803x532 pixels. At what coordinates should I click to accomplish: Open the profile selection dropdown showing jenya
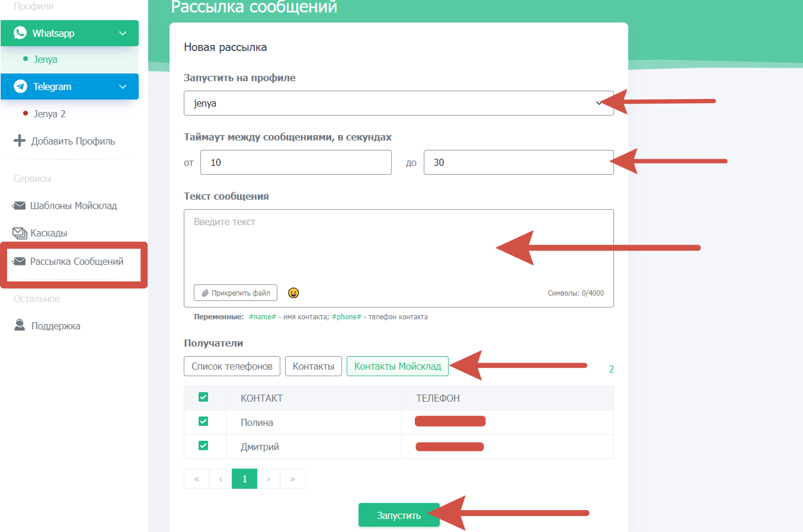coord(398,103)
